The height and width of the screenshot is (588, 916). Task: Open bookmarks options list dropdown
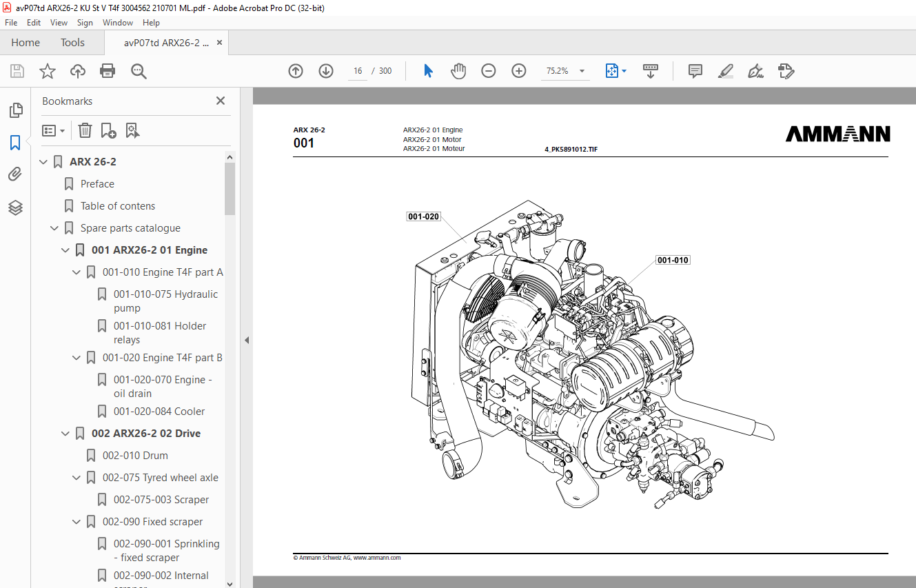[53, 130]
